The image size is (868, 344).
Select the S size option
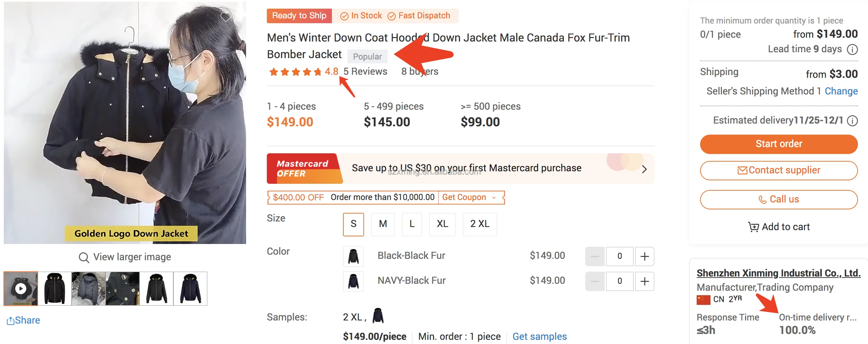point(353,224)
